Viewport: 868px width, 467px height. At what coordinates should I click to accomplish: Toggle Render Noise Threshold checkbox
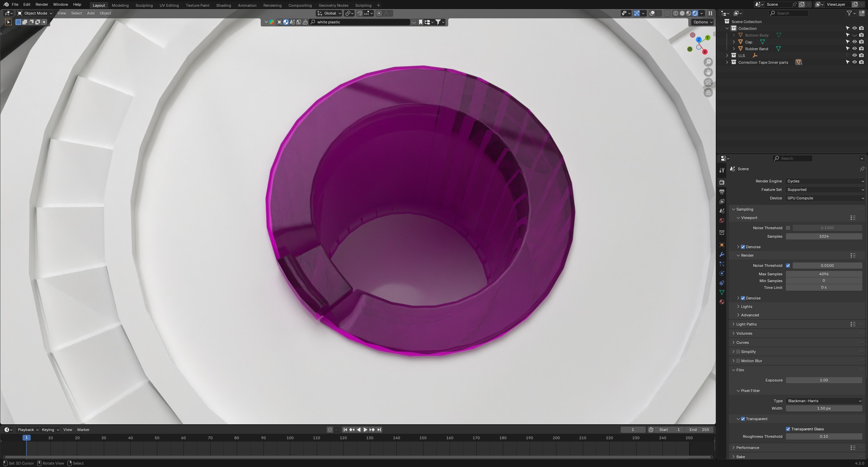coord(788,266)
